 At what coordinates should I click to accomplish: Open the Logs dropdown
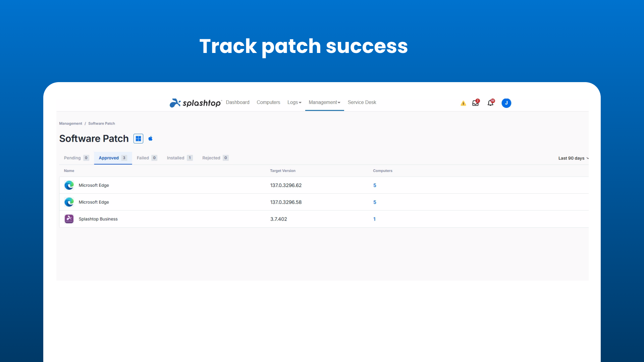pyautogui.click(x=294, y=102)
